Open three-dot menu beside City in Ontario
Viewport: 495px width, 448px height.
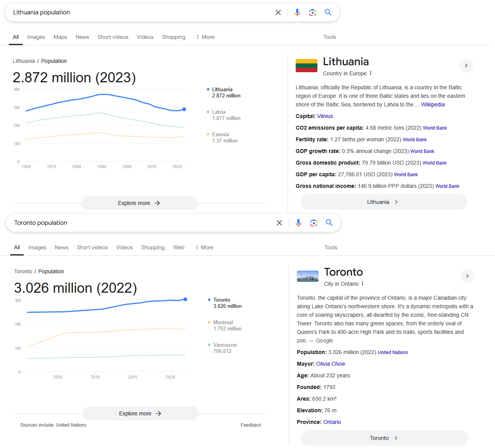(363, 283)
